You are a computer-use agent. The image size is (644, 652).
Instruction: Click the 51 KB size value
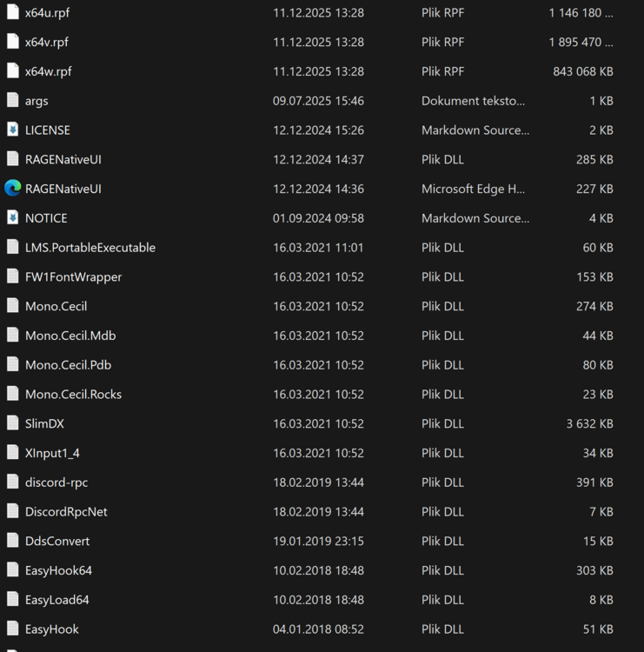tap(598, 629)
